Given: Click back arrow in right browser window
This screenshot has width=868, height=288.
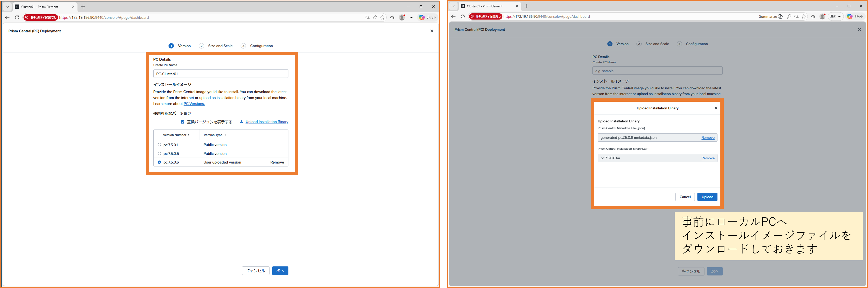Looking at the screenshot, I should pos(453,17).
